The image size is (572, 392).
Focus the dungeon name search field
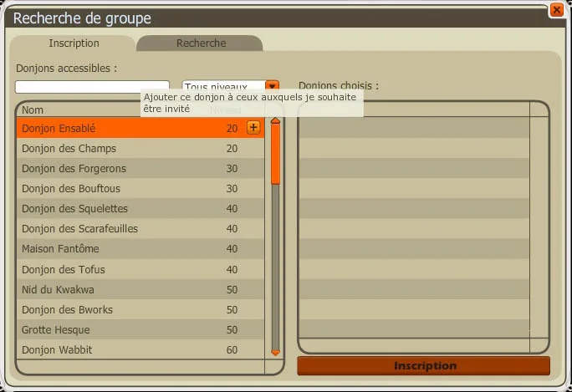[92, 87]
